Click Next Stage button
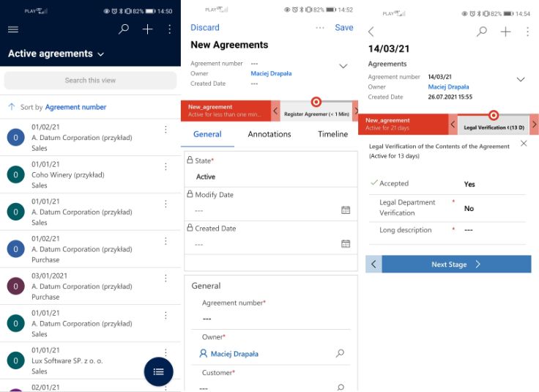 click(x=456, y=264)
